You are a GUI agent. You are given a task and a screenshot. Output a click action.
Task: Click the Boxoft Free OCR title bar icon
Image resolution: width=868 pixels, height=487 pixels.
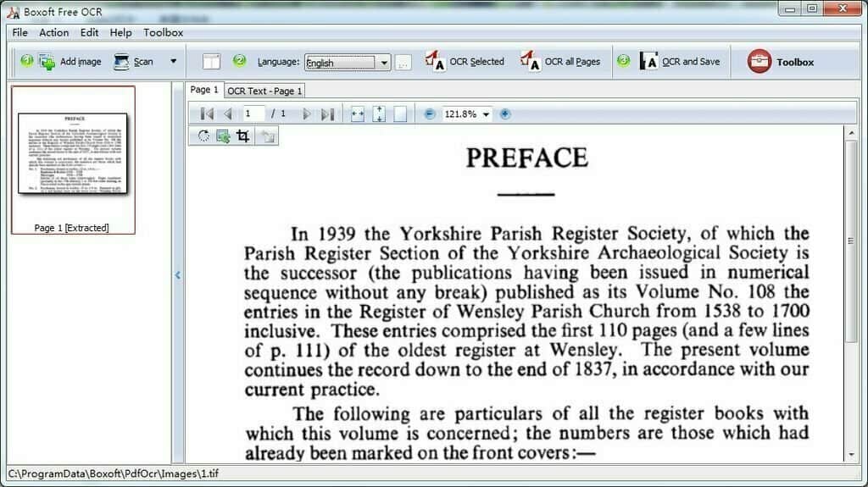pos(14,12)
